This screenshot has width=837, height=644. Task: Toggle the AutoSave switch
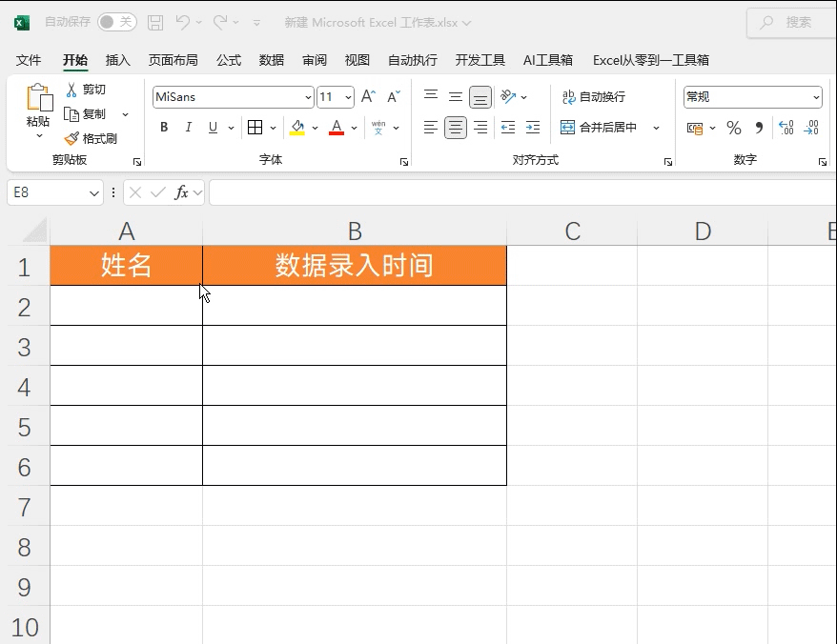click(x=116, y=22)
